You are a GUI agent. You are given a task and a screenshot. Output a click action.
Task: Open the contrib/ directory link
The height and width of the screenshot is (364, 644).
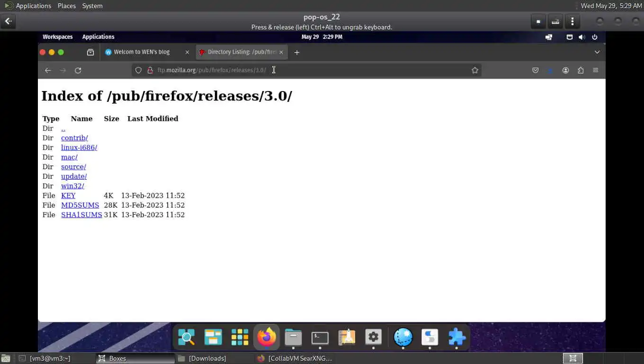point(74,138)
